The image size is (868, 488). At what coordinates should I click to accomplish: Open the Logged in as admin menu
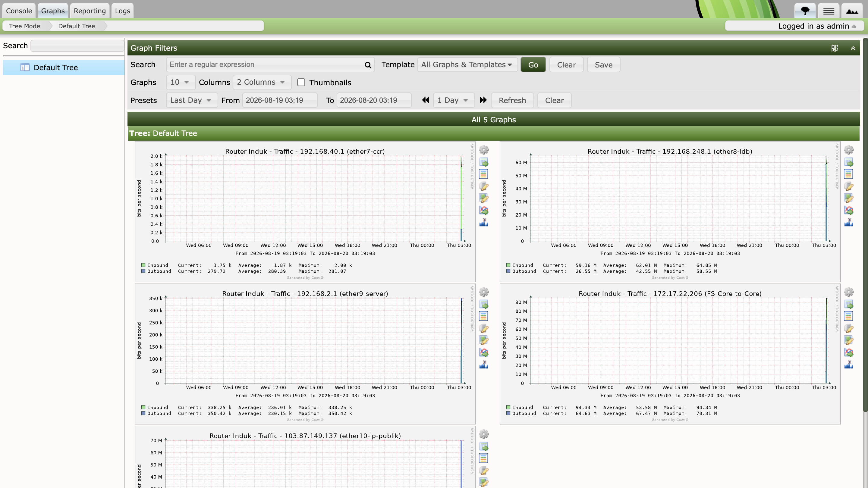(817, 26)
